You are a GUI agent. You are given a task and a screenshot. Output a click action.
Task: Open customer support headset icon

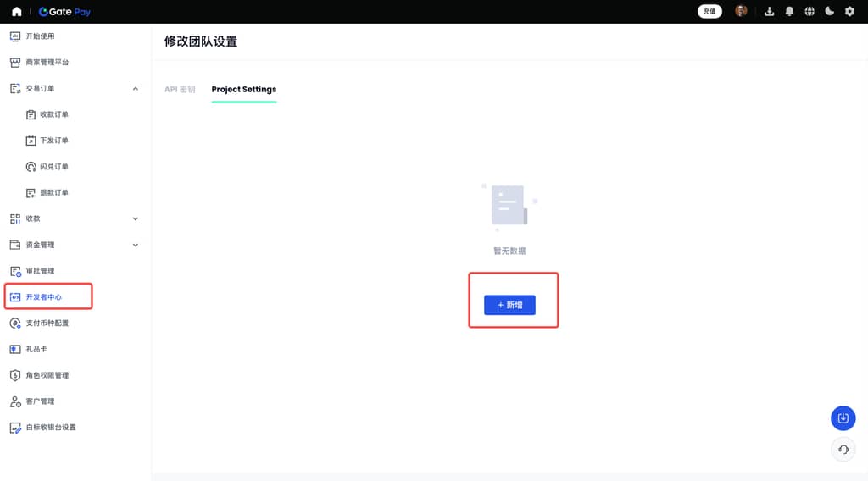tap(843, 450)
